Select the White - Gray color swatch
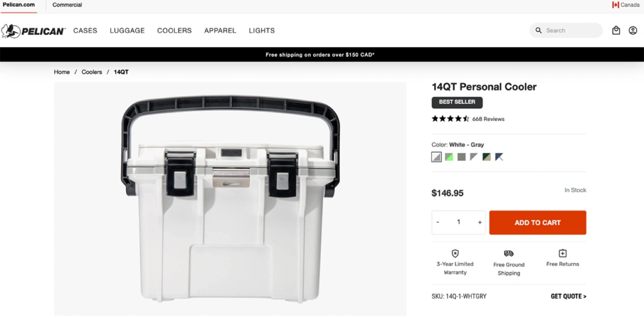The height and width of the screenshot is (318, 644). (436, 157)
